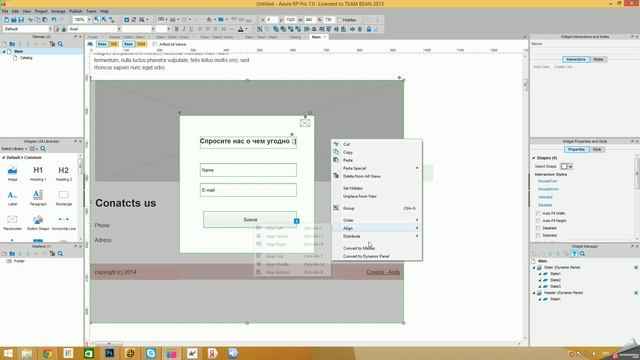Click the Undo icon in the toolbar
The height and width of the screenshot is (360, 640).
click(x=54, y=20)
